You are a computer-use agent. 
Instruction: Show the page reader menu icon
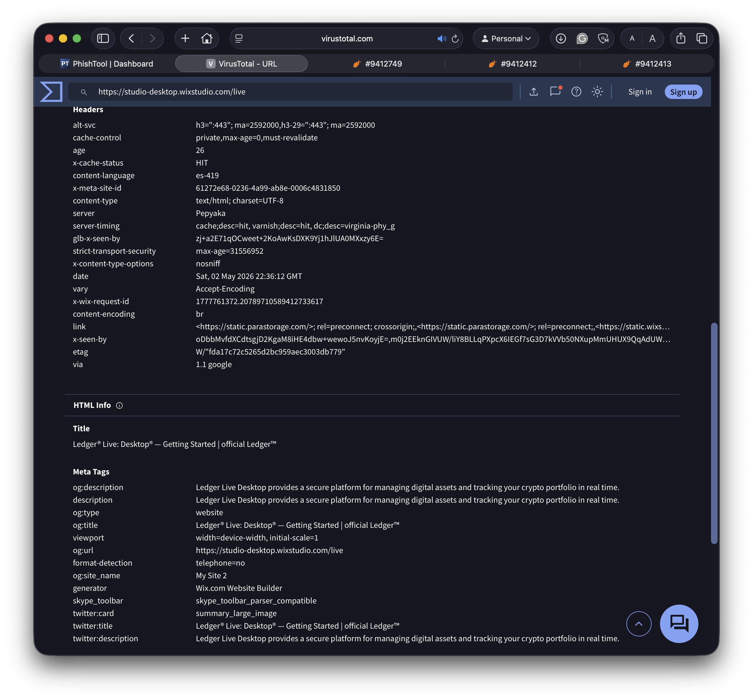(239, 38)
